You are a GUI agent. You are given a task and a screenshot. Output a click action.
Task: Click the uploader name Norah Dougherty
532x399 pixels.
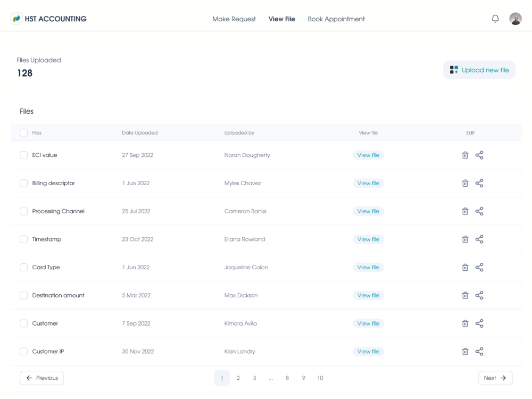click(247, 155)
